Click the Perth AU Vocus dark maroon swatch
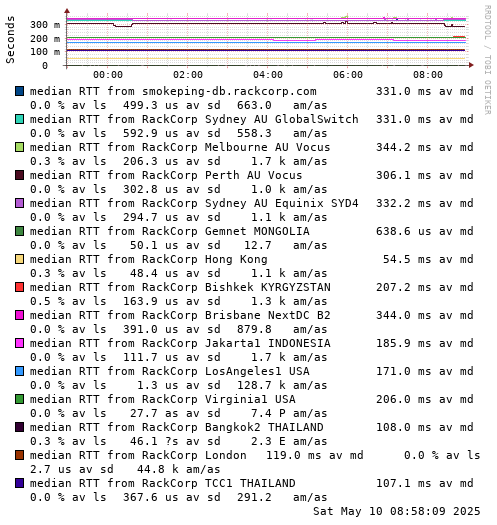497x525 pixels. click(x=19, y=175)
